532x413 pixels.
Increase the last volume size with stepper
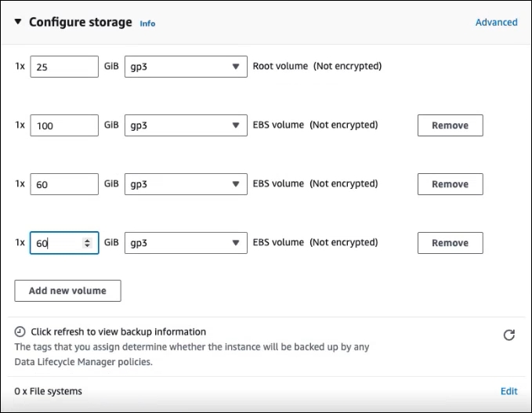(87, 240)
